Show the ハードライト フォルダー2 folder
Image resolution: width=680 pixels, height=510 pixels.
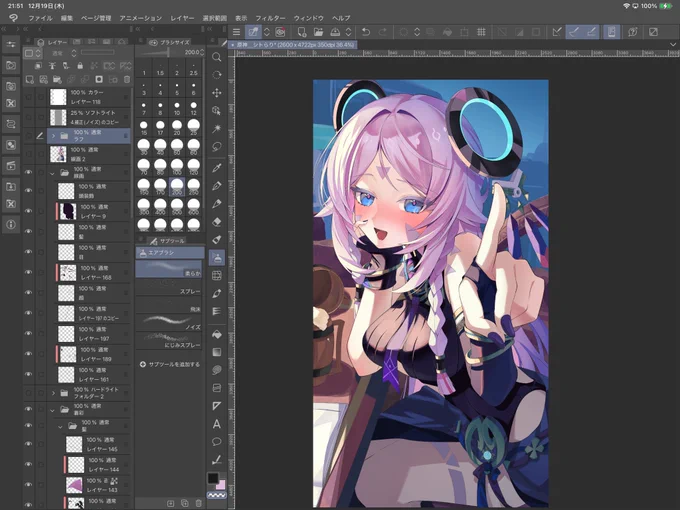click(29, 393)
